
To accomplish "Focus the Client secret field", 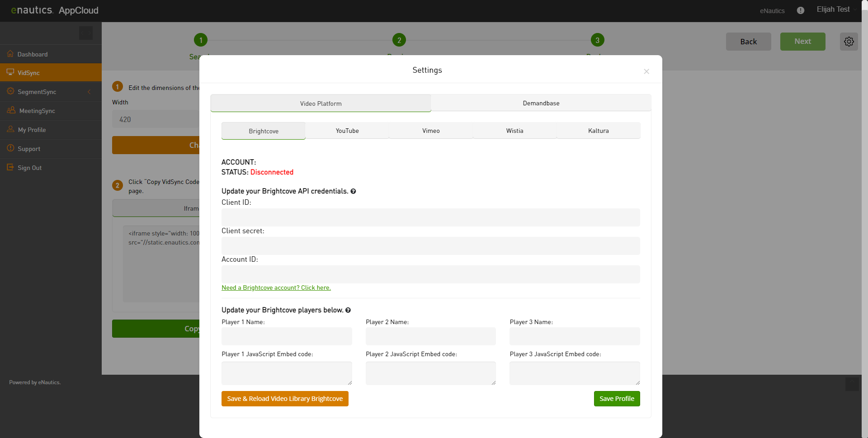I will [x=431, y=246].
